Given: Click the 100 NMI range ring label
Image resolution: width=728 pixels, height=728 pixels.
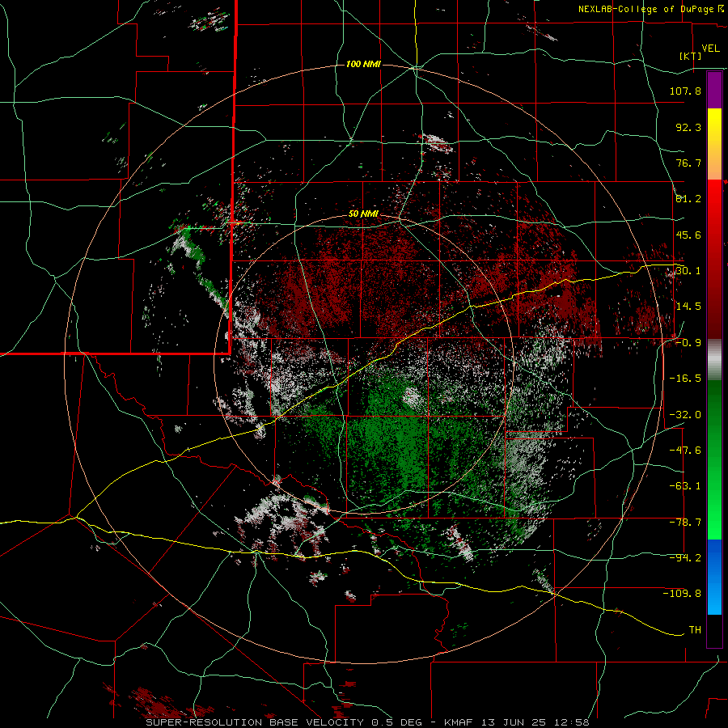Looking at the screenshot, I should tap(363, 64).
